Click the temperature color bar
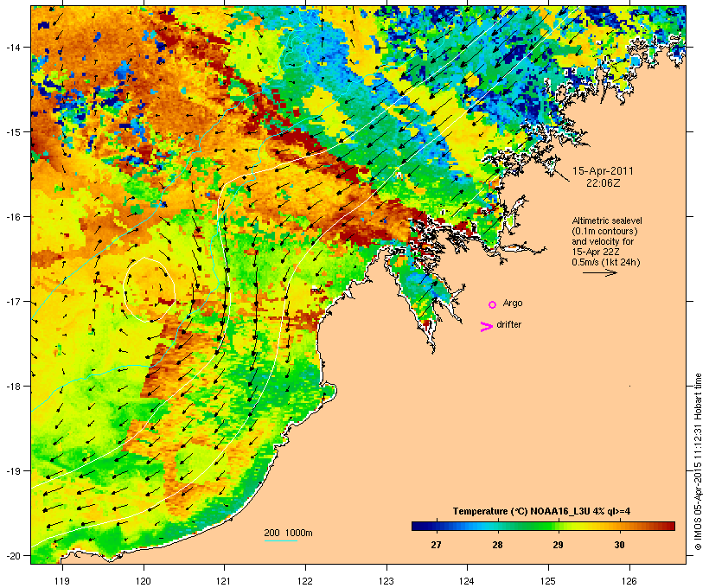This screenshot has width=709, height=588. (543, 526)
